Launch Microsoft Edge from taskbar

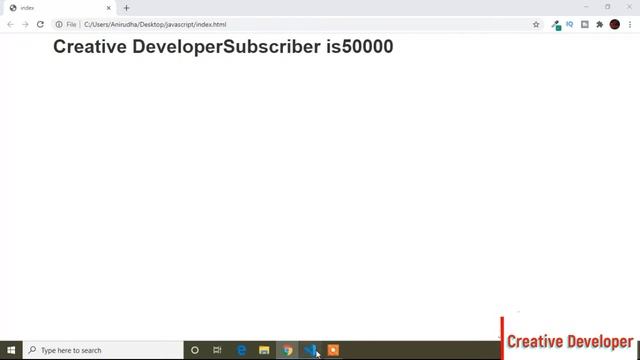coord(241,350)
